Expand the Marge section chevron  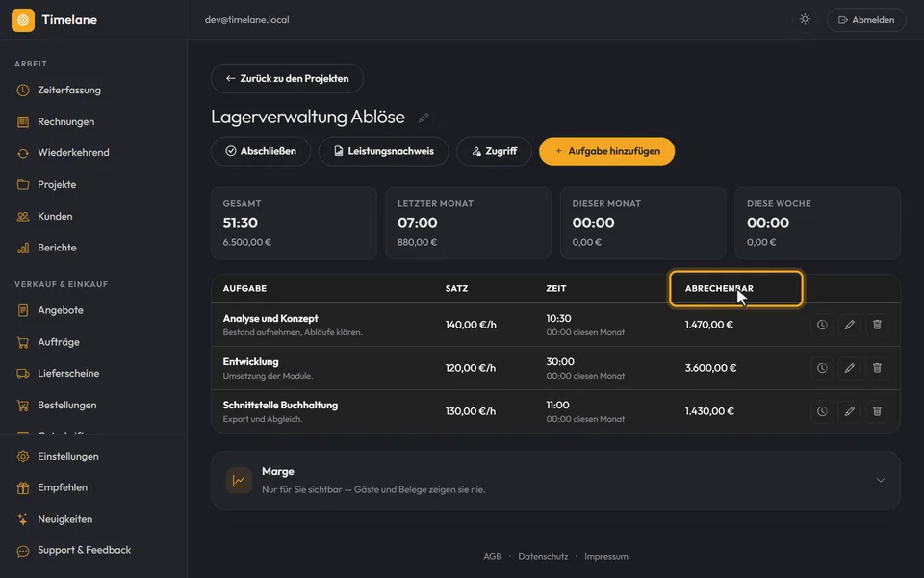click(881, 480)
